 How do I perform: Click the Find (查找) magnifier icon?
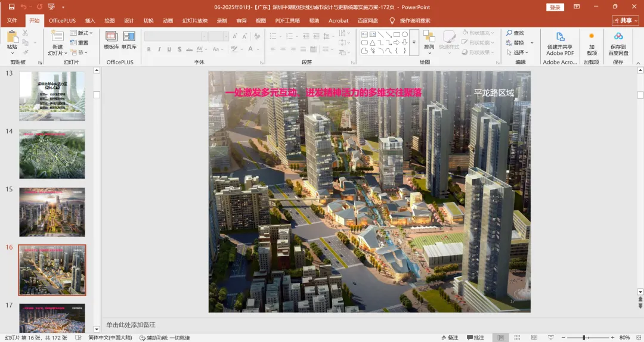(x=509, y=33)
